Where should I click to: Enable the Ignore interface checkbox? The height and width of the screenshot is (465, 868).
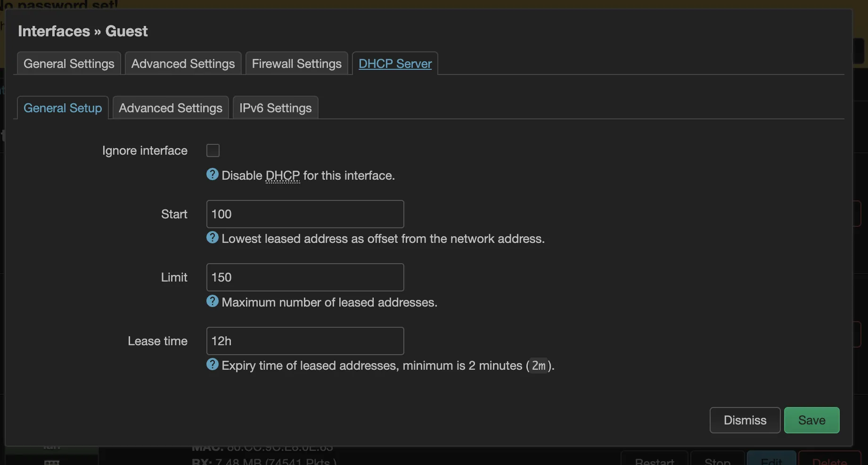pos(213,150)
